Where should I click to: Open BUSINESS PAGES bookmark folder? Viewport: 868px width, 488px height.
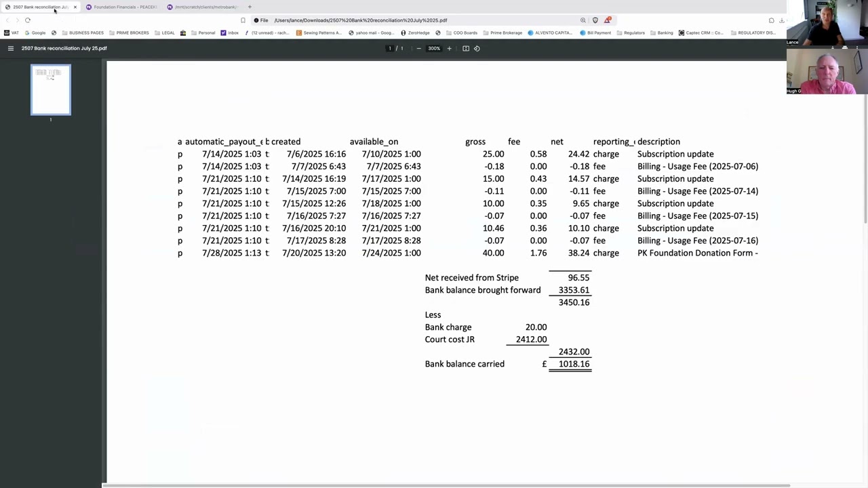pos(82,33)
